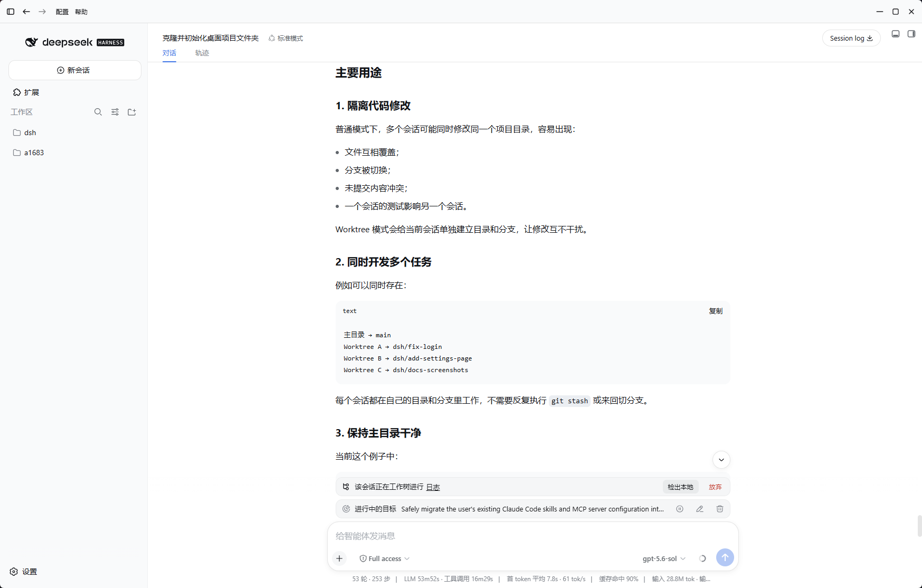Switch to the 轨迹 tab

point(202,53)
